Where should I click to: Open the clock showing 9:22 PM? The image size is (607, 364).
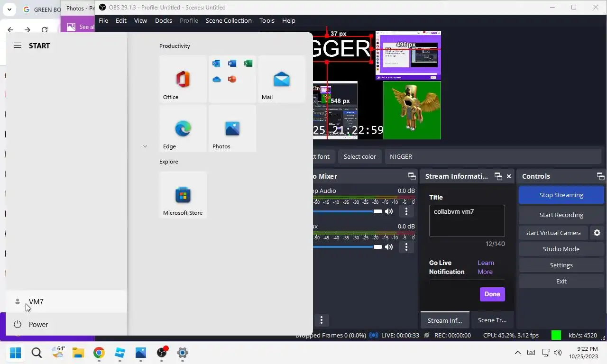[584, 353]
